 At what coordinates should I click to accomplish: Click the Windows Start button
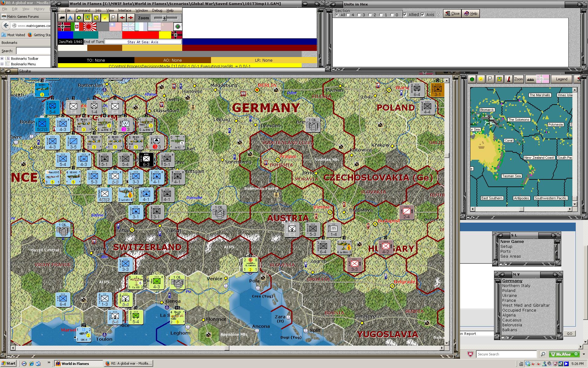(x=9, y=363)
